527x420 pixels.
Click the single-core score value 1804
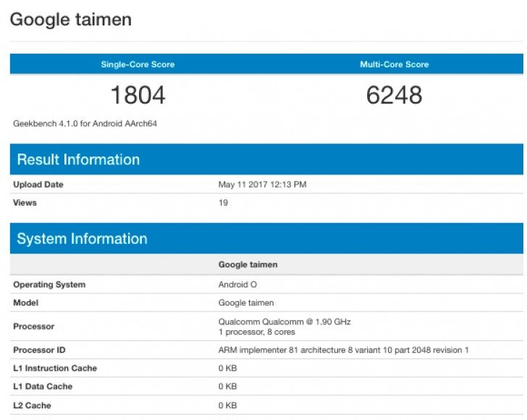[x=138, y=95]
